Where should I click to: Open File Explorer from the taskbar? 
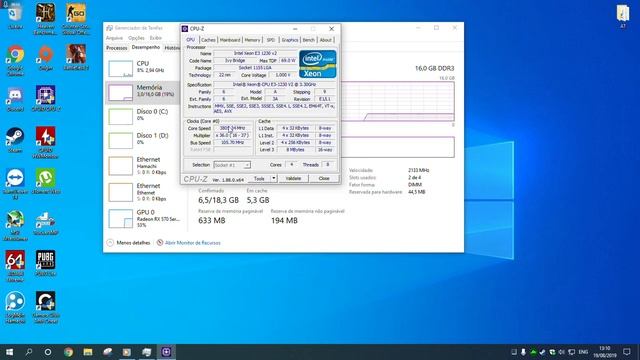coord(88,352)
